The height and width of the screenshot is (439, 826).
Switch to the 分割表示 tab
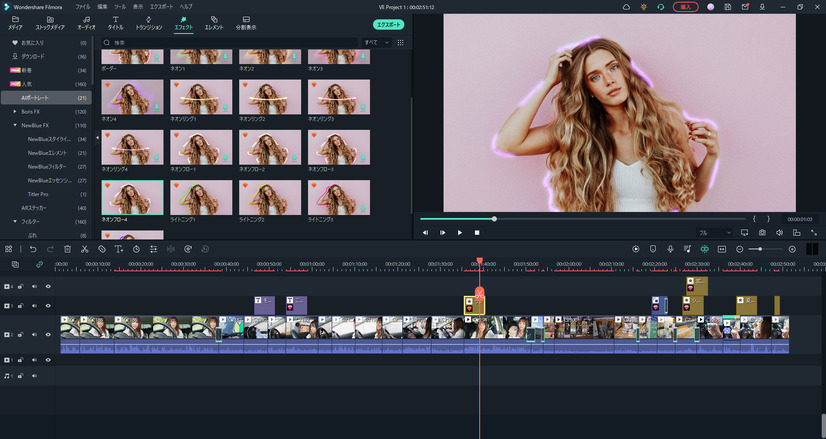click(246, 23)
